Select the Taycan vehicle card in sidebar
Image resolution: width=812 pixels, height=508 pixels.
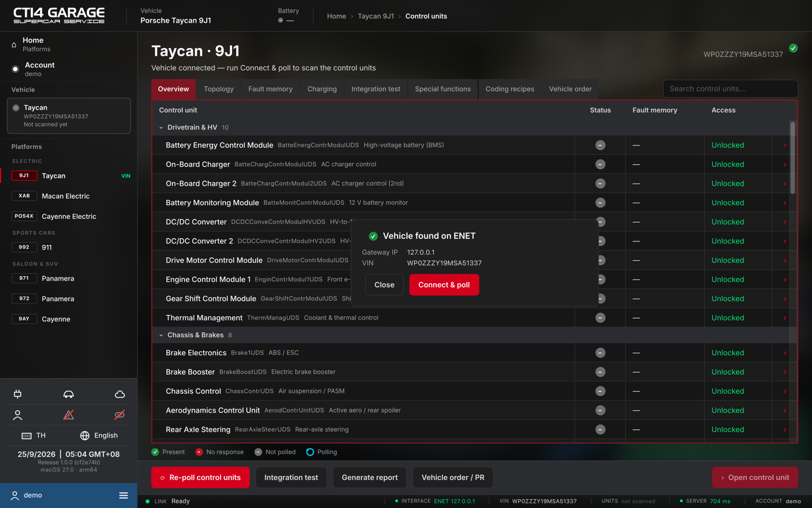pyautogui.click(x=69, y=116)
